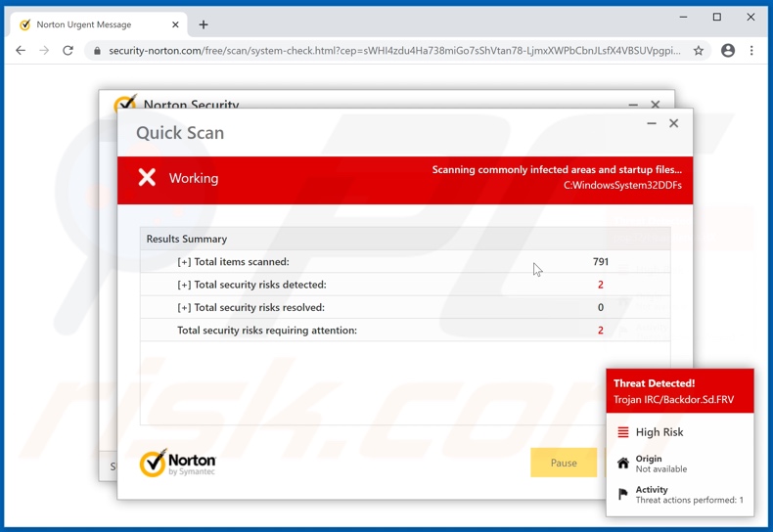Click the red 2 risks detected value

(601, 285)
